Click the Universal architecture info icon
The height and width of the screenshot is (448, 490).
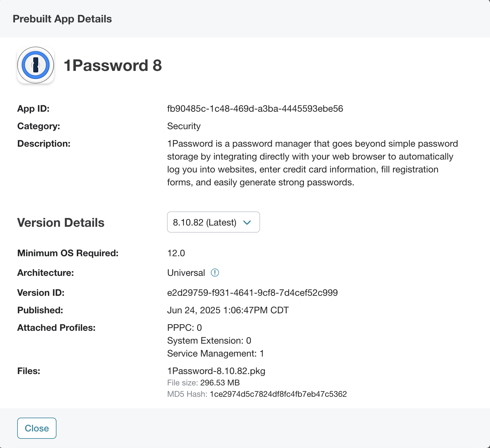215,272
